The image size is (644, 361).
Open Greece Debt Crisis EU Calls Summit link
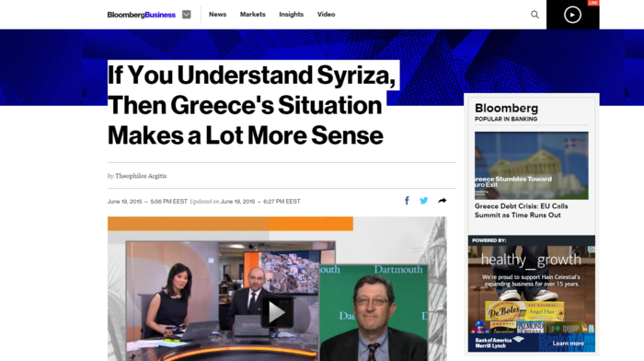pyautogui.click(x=522, y=211)
